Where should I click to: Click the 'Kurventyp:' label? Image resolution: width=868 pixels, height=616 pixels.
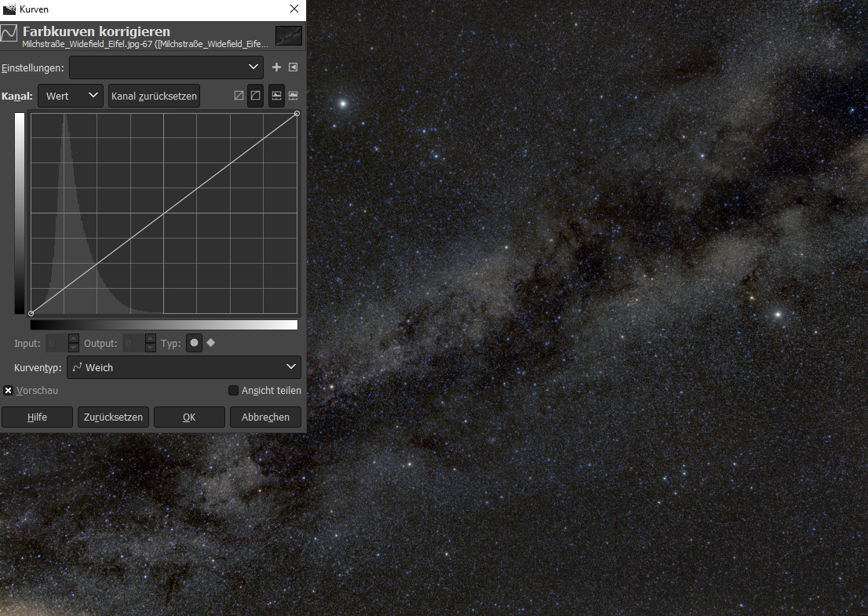click(38, 368)
